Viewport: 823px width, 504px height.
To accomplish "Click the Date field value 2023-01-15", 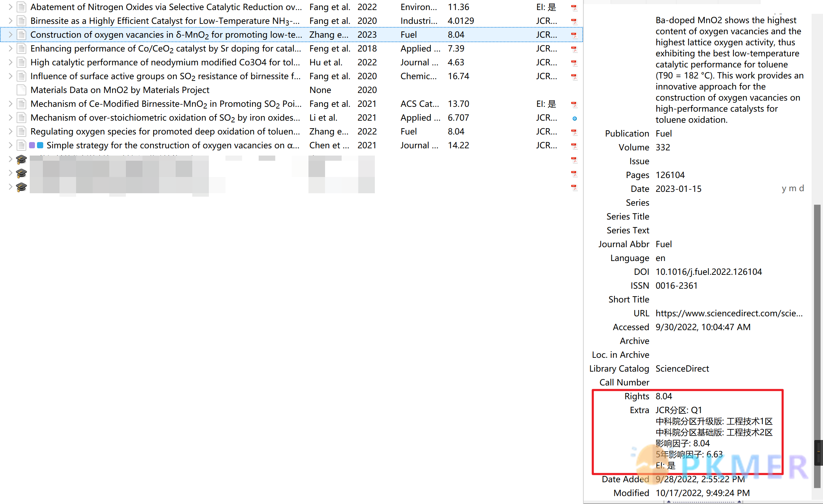I will [x=678, y=189].
